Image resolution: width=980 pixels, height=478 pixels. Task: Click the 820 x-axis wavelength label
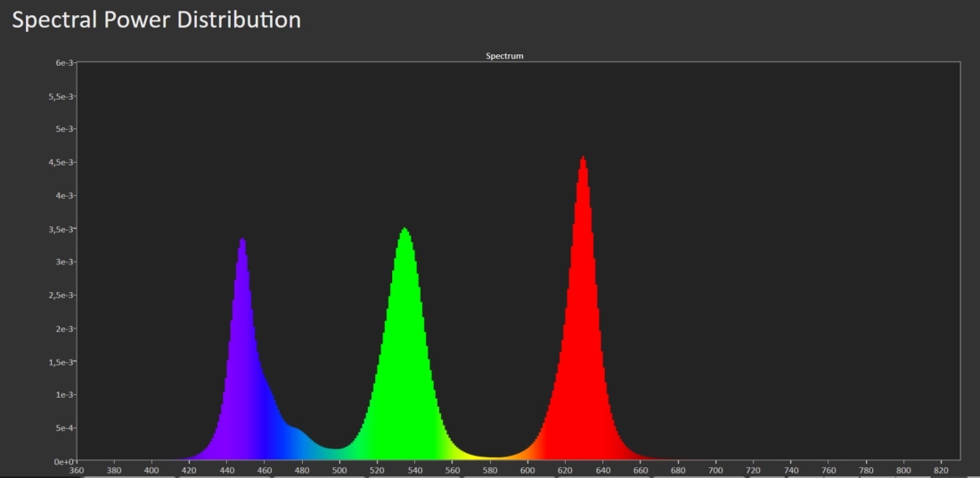(x=942, y=470)
